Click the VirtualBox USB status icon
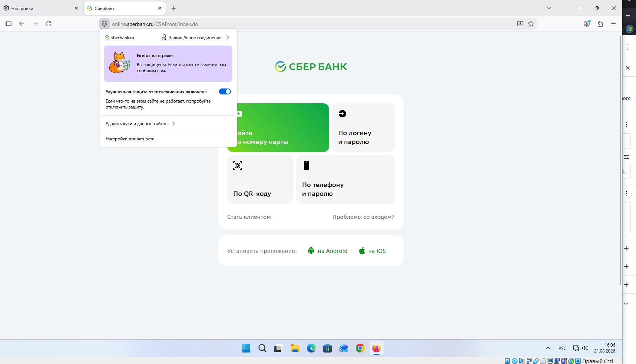636x364 pixels. (536, 361)
